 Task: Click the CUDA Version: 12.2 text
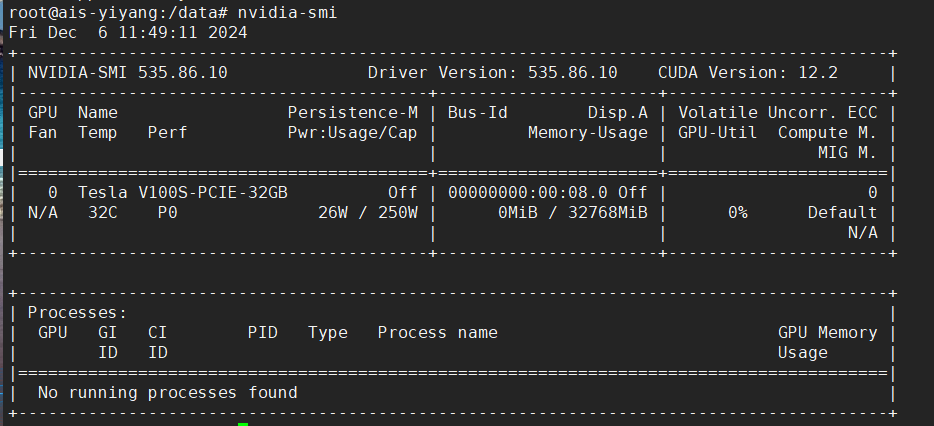[x=748, y=72]
